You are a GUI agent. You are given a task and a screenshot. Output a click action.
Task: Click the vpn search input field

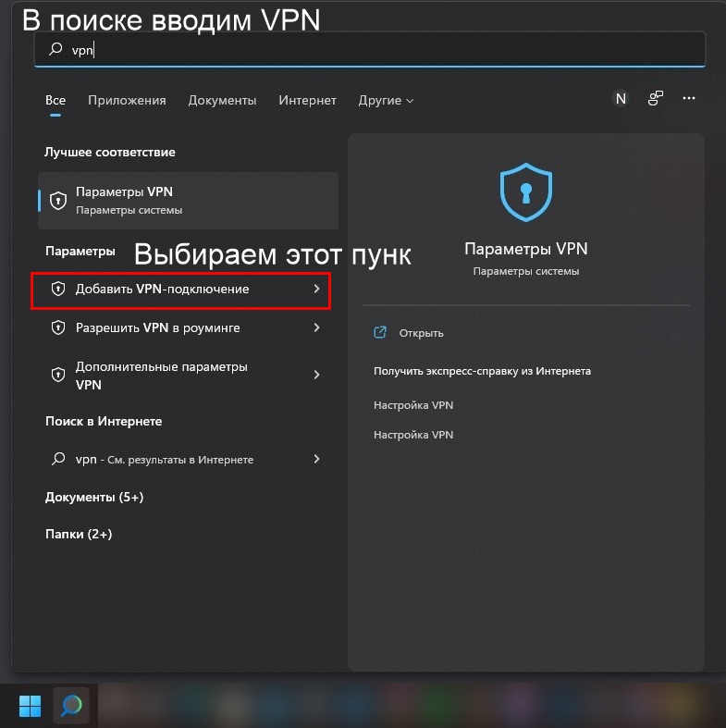click(370, 49)
